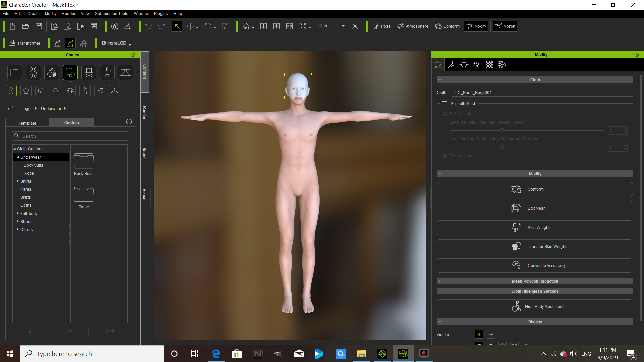Screen dimensions: 644x362
Task: Open the High quality dropdown
Action: click(331, 26)
